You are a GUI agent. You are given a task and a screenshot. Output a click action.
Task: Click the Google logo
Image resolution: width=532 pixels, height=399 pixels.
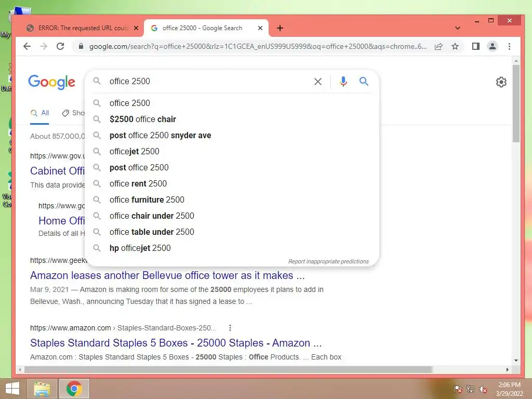pos(51,82)
